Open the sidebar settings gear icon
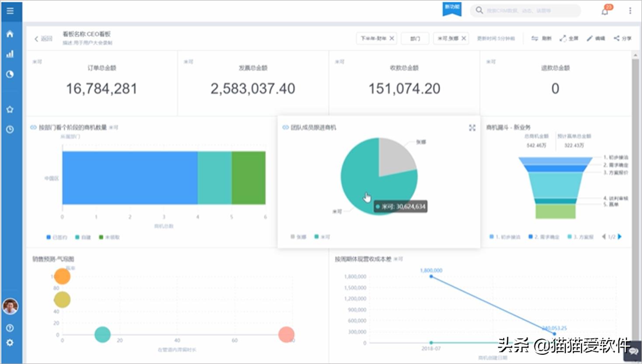 click(10, 343)
